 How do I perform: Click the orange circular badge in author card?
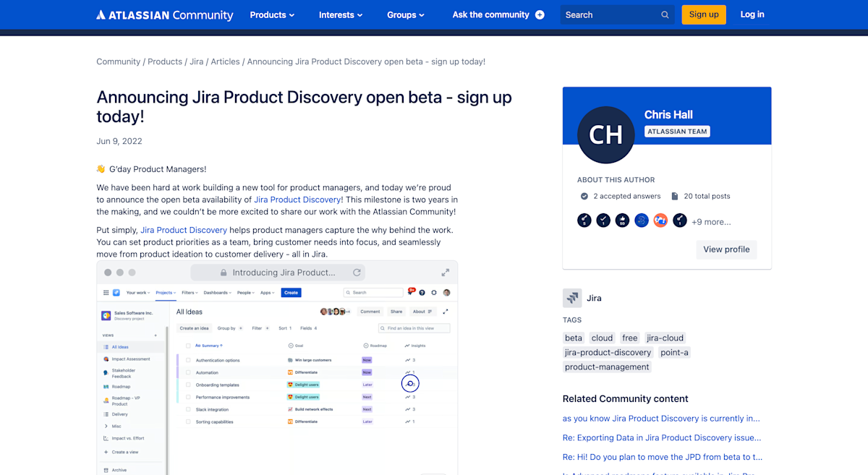click(x=660, y=221)
